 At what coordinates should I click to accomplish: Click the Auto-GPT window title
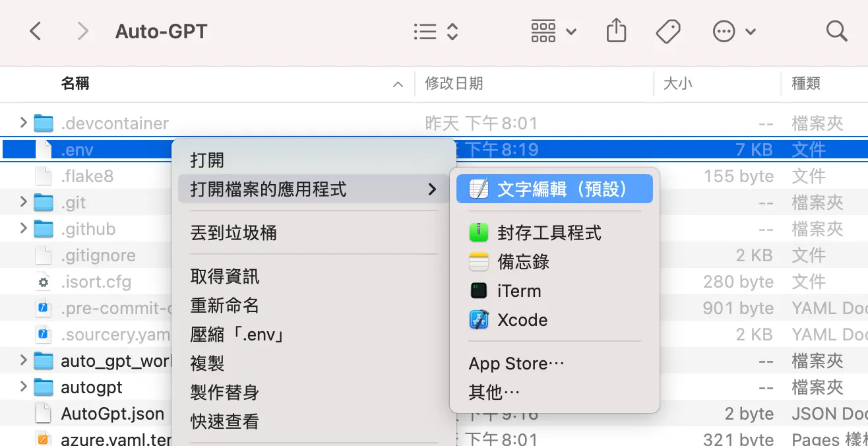[x=161, y=31]
